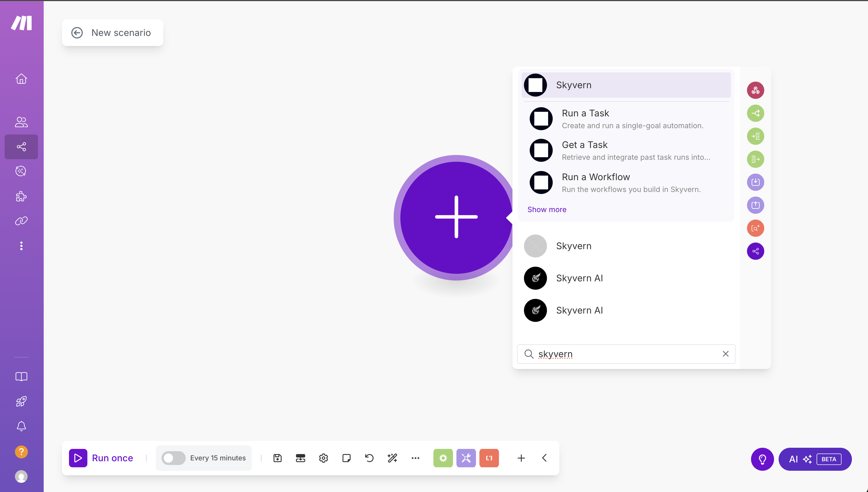The width and height of the screenshot is (868, 492).
Task: Open the Scenarios share icon in sidebar
Action: [x=21, y=147]
